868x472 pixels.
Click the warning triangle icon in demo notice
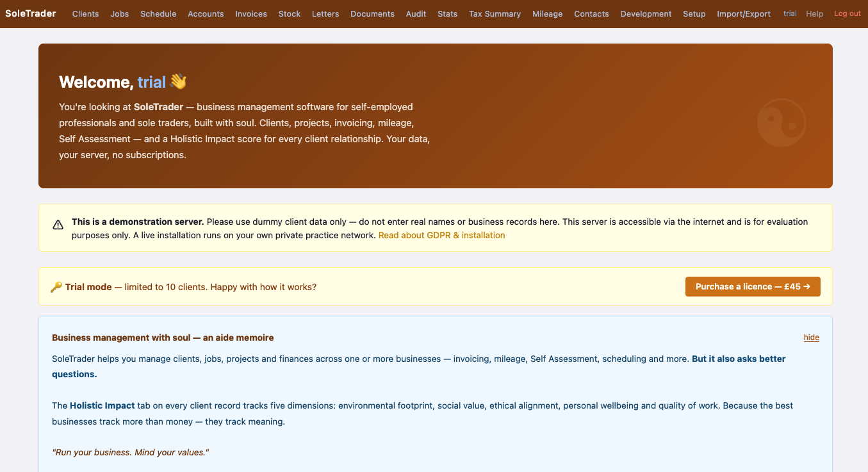point(58,225)
